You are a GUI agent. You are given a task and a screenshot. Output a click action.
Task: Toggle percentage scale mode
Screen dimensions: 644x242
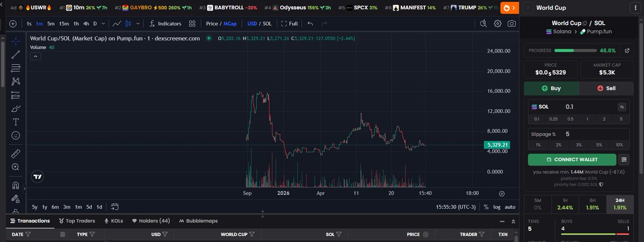(486, 207)
